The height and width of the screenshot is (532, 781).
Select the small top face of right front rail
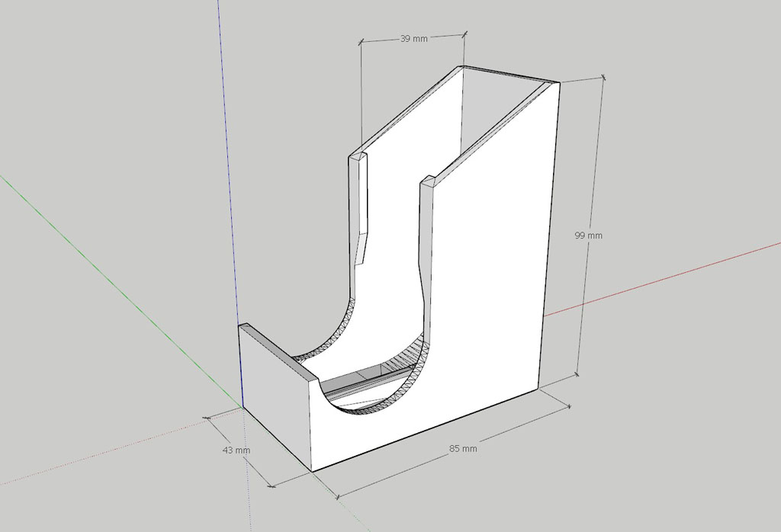pos(429,181)
